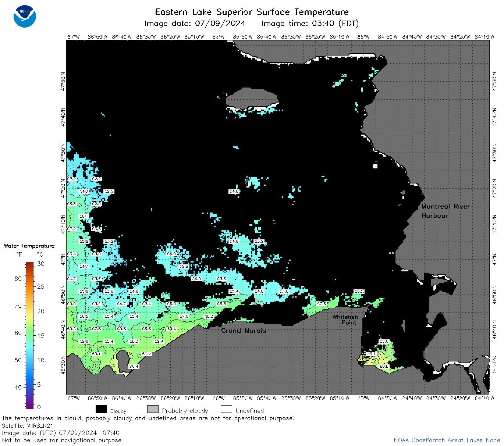Click the 70 tick on Fahrenheit scale
The height and width of the screenshot is (446, 504).
[18, 306]
